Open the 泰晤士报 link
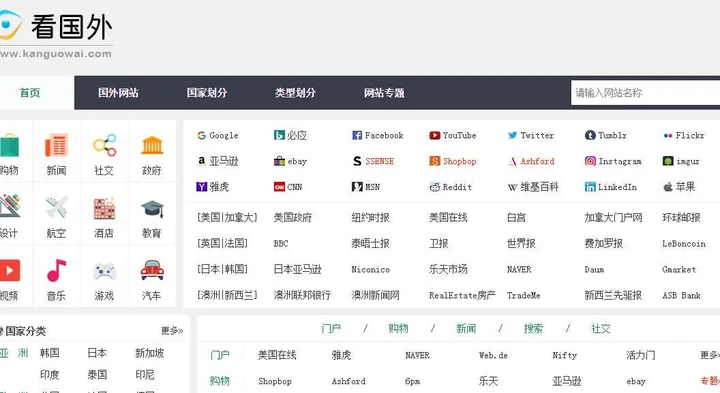This screenshot has height=393, width=720. [x=371, y=243]
